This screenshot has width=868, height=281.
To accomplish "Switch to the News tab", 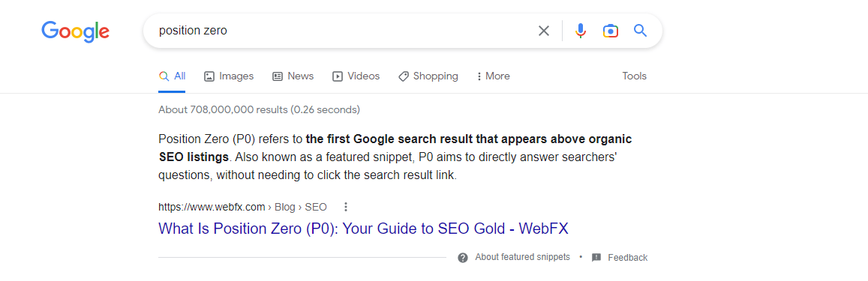I will click(x=293, y=76).
